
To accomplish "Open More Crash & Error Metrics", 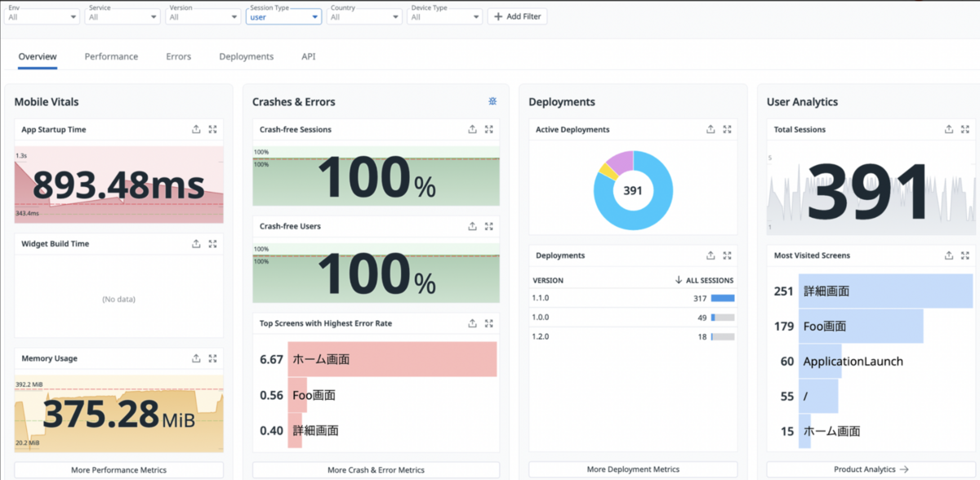I will 376,469.
